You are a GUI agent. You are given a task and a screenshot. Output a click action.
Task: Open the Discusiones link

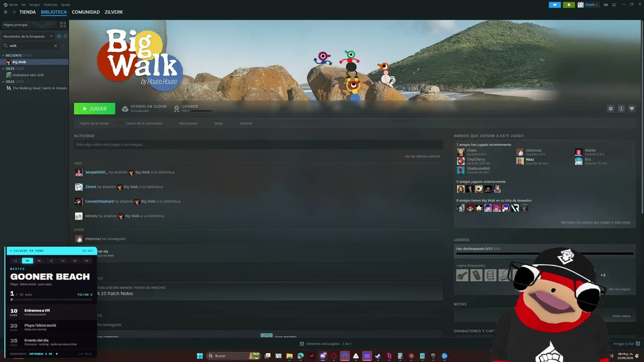click(x=188, y=123)
